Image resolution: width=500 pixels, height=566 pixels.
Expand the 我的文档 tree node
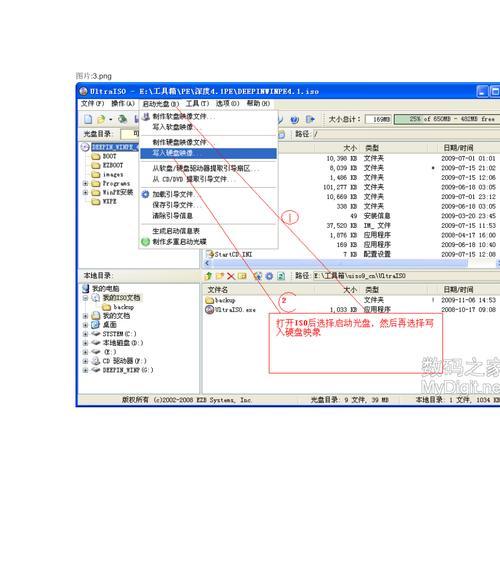[x=86, y=316]
